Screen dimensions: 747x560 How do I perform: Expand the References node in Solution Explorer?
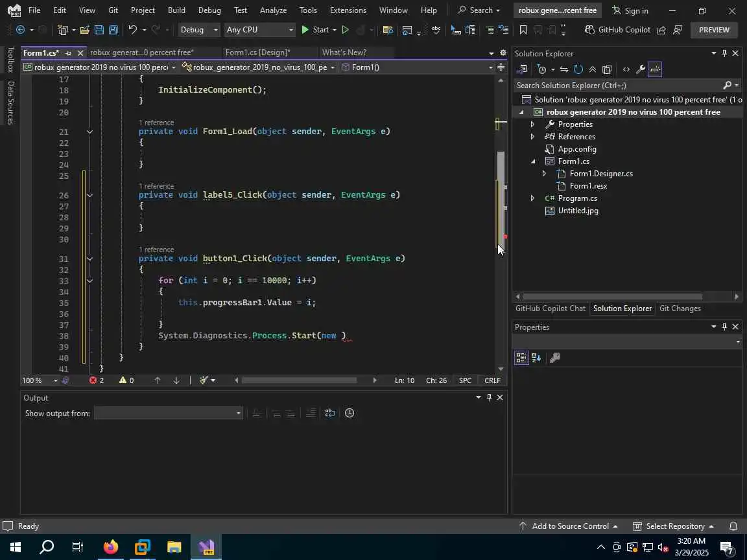pos(532,137)
